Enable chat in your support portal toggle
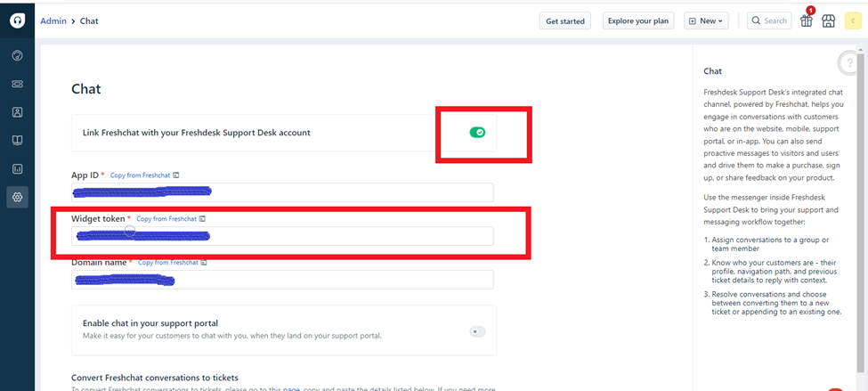Screen dimensions: 868x391 477,331
